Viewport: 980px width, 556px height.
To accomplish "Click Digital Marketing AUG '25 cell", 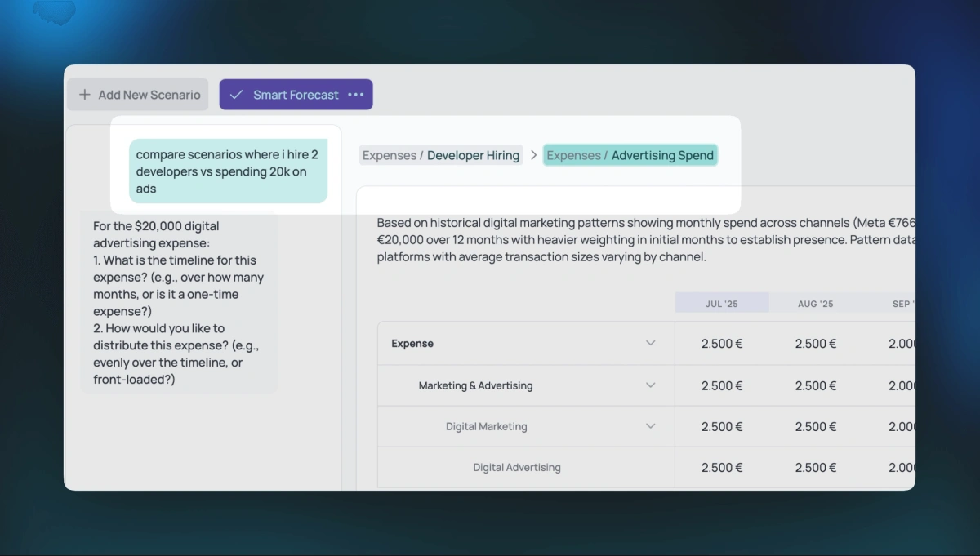I will click(815, 426).
